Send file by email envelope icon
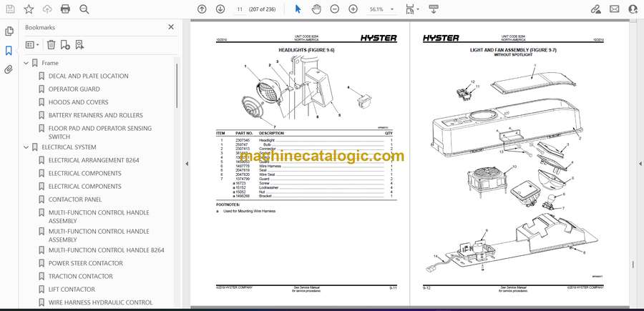The height and width of the screenshot is (311, 644). (615, 9)
